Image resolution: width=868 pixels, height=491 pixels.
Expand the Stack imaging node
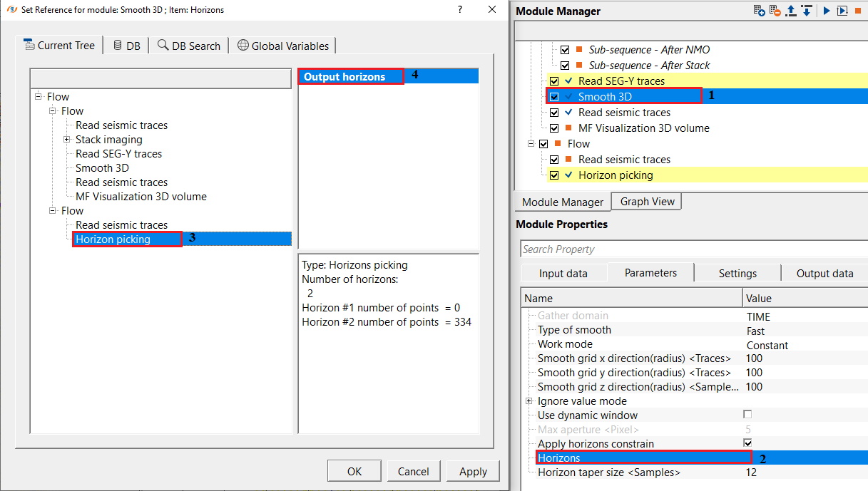click(x=66, y=140)
